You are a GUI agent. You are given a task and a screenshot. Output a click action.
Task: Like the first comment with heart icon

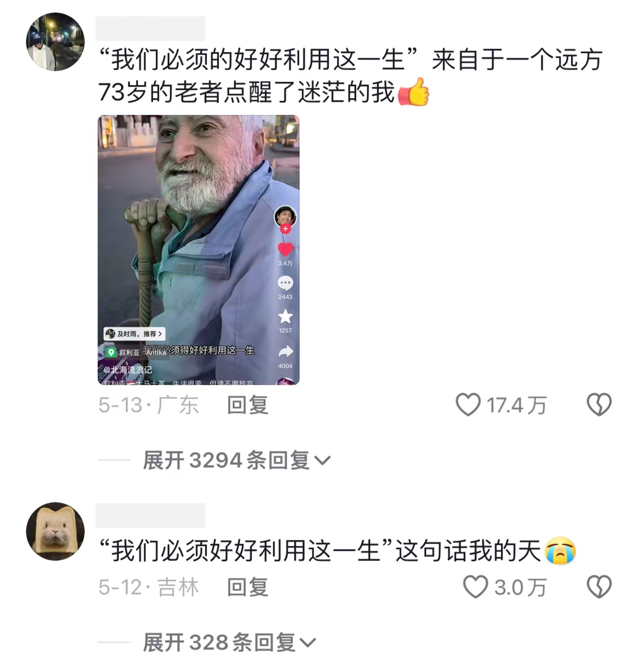click(468, 405)
